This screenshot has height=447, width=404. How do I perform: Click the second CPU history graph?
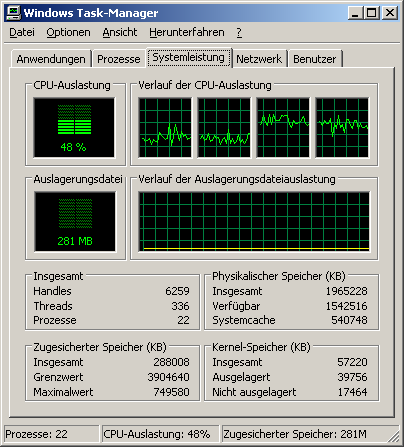[x=224, y=127]
